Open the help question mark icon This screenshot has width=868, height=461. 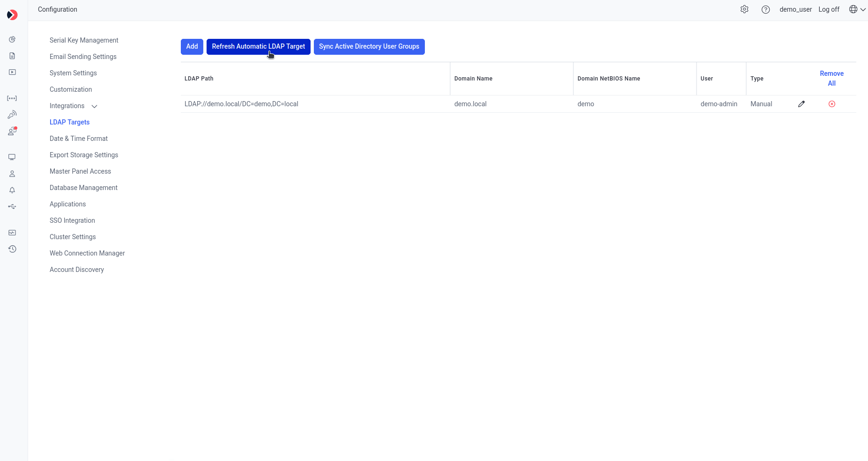coord(765,9)
